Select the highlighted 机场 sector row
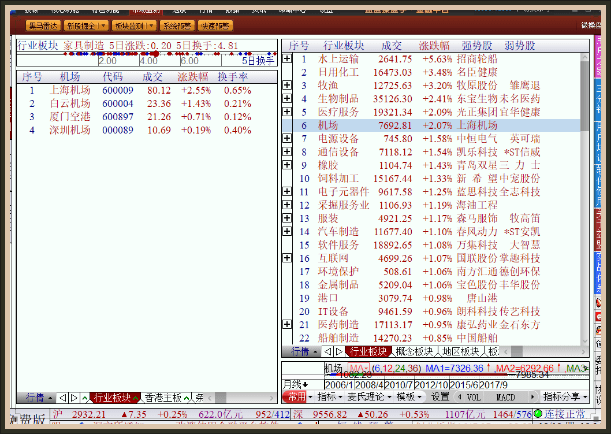 [431, 125]
